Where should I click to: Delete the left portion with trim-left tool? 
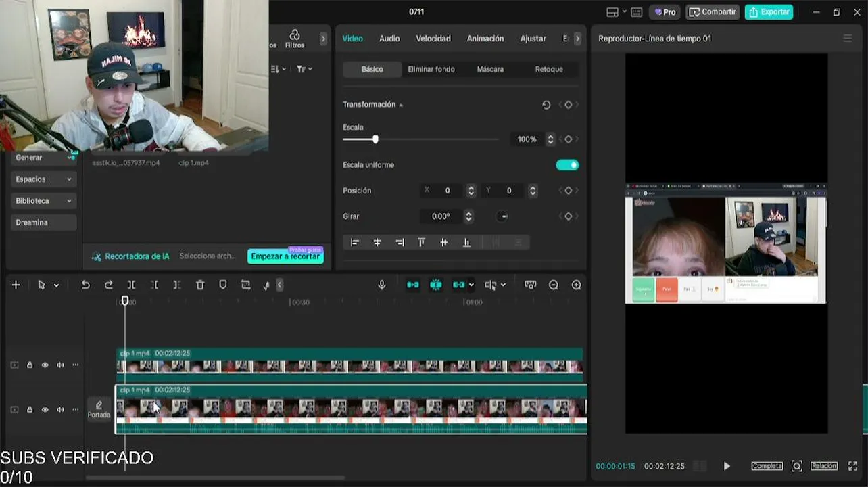coord(154,285)
